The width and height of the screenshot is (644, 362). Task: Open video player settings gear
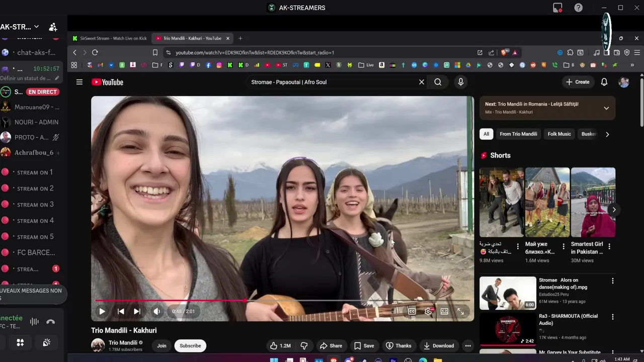428,311
